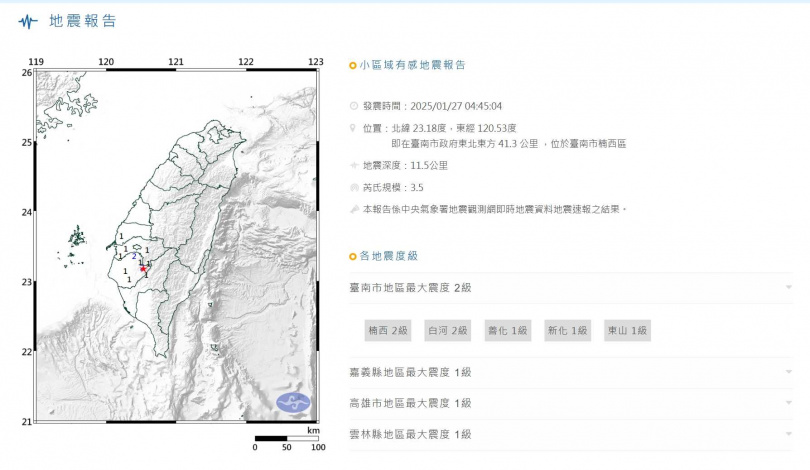Click the location pin icon next to 位置

tap(353, 128)
